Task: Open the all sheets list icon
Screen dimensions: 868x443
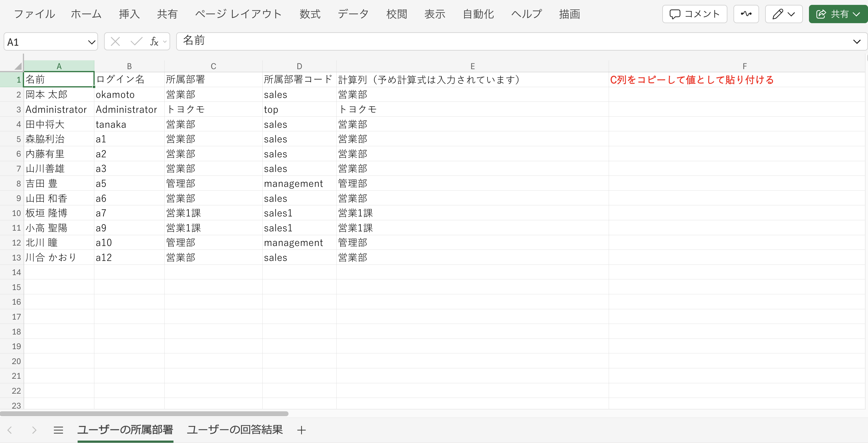Action: coord(58,430)
